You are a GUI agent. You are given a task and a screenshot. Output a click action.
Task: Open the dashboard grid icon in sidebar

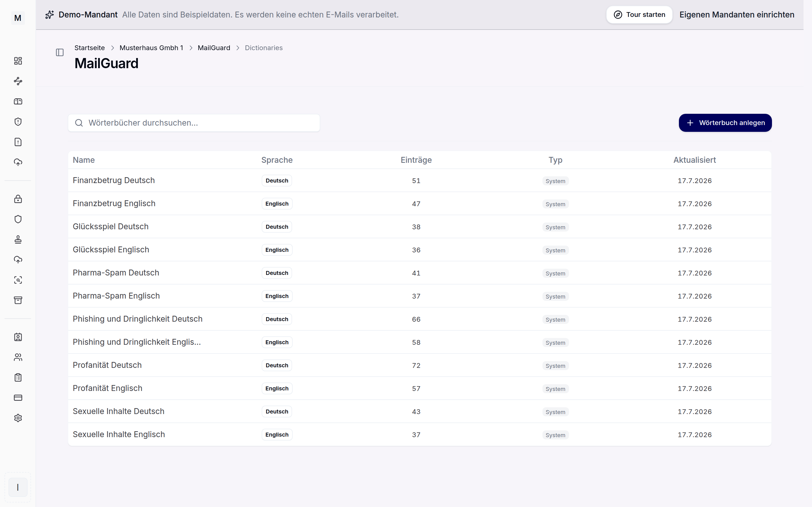(18, 61)
